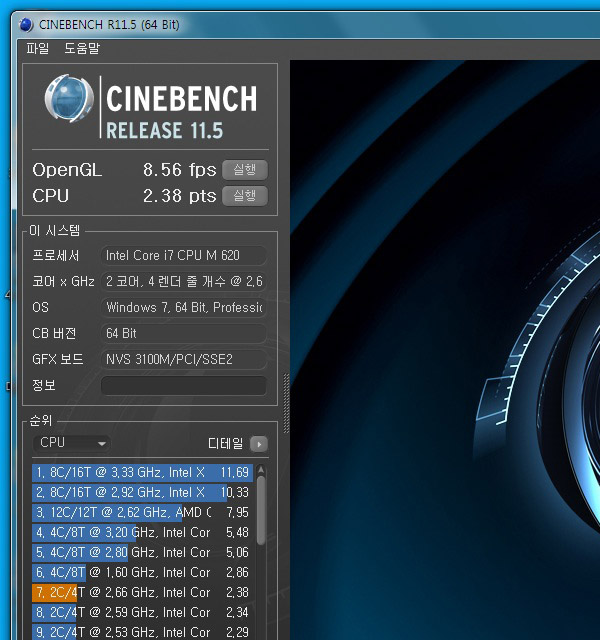Screen dimensions: 600x640
Task: Select ranking row 6 scoring 2,86
Action: [142, 573]
